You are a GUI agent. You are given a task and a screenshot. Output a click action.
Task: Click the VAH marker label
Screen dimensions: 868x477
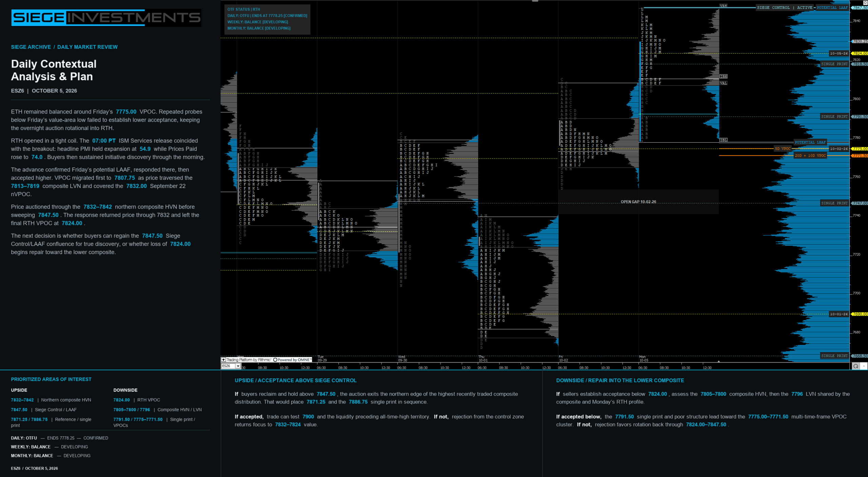723,6
